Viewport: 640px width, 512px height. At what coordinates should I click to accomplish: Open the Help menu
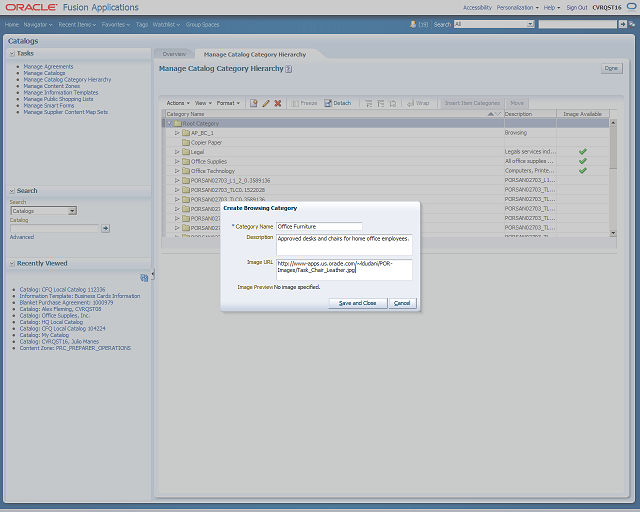[x=552, y=7]
